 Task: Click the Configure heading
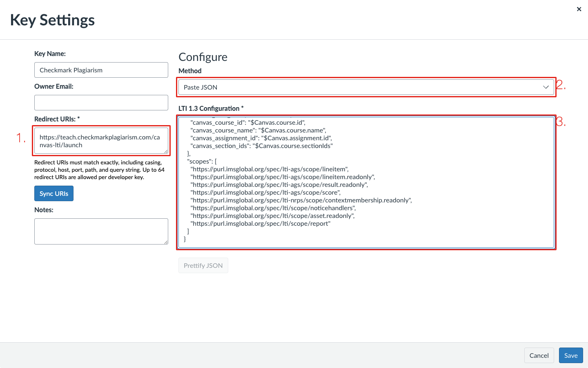click(x=203, y=57)
